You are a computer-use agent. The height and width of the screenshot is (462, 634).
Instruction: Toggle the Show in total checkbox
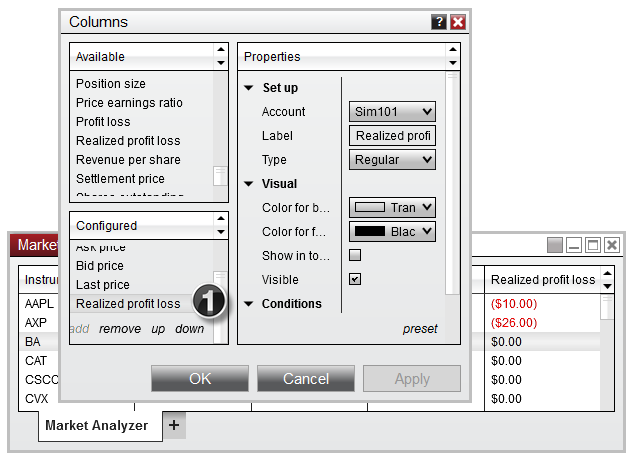click(355, 256)
